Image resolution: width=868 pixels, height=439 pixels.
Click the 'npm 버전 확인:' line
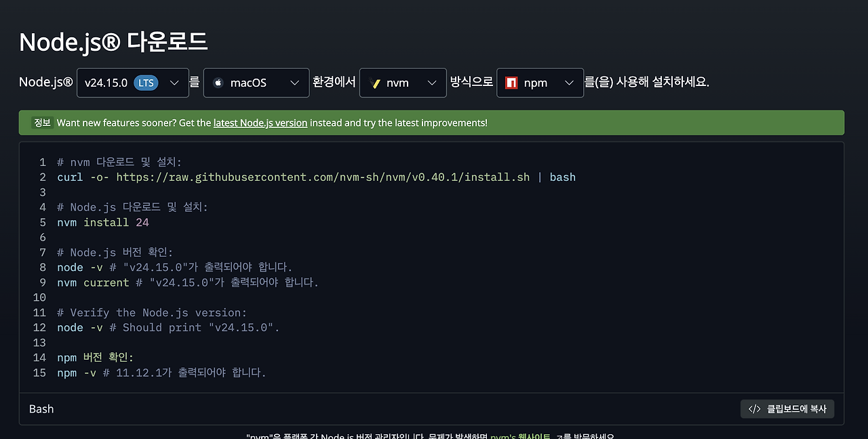tap(96, 357)
